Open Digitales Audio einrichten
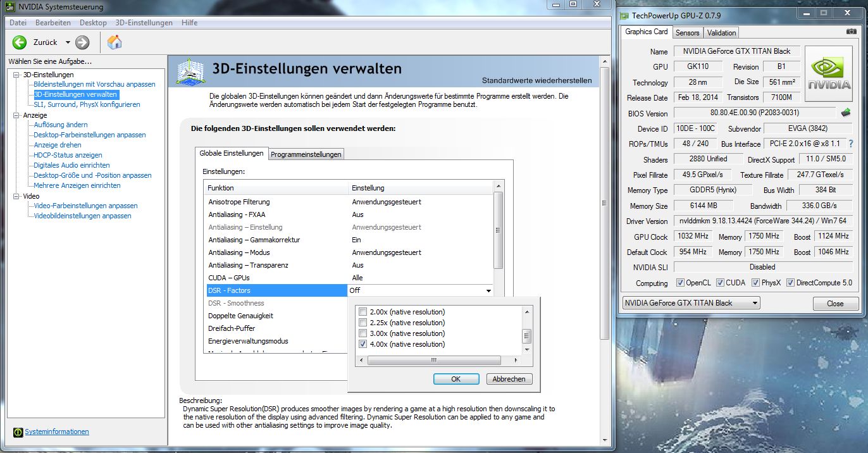 coord(71,165)
